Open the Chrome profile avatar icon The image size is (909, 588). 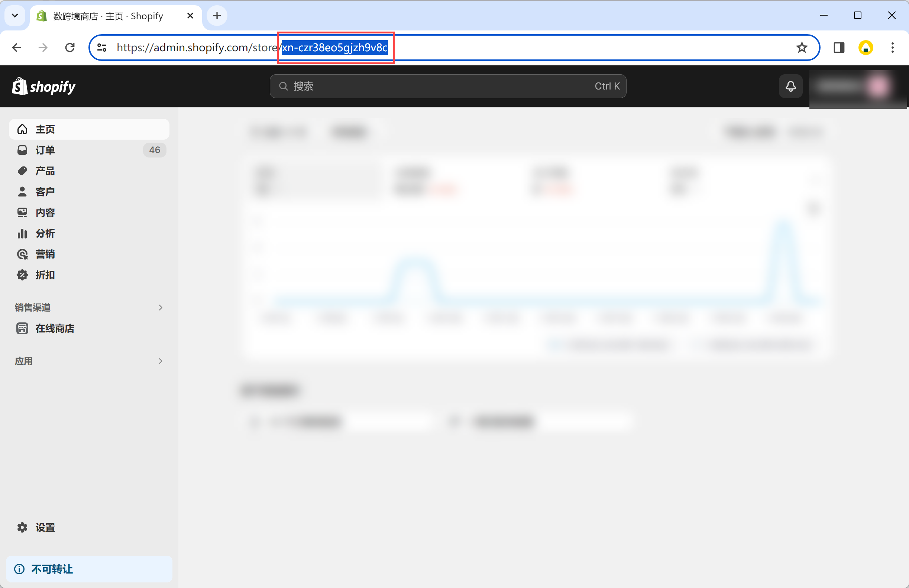pos(866,48)
